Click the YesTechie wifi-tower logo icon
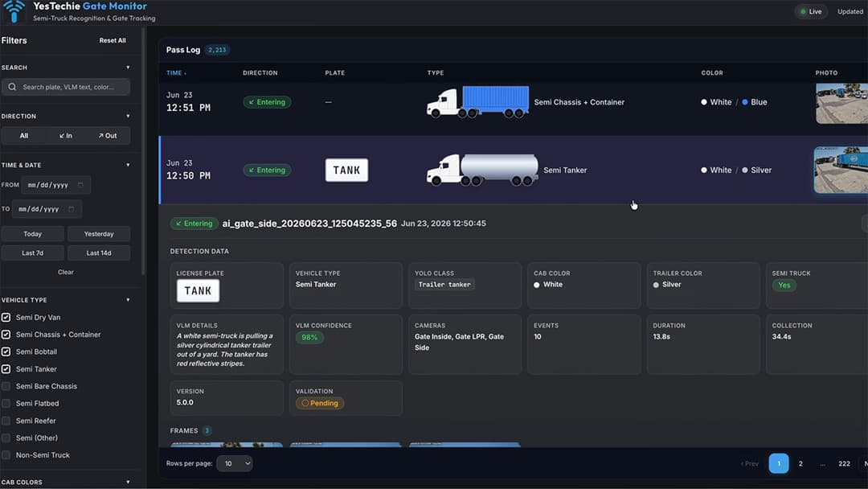This screenshot has height=489, width=868. [x=14, y=11]
